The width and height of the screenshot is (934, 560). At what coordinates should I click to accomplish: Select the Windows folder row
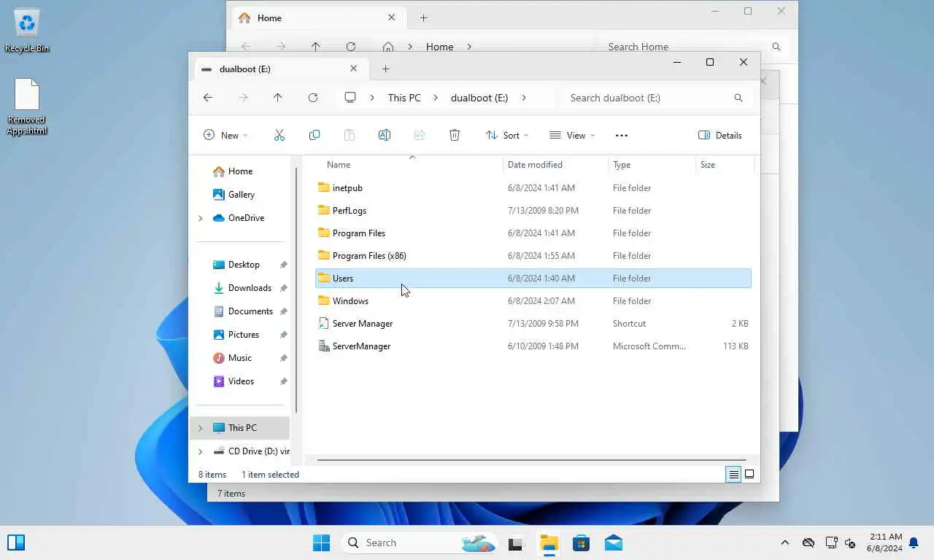tap(533, 301)
